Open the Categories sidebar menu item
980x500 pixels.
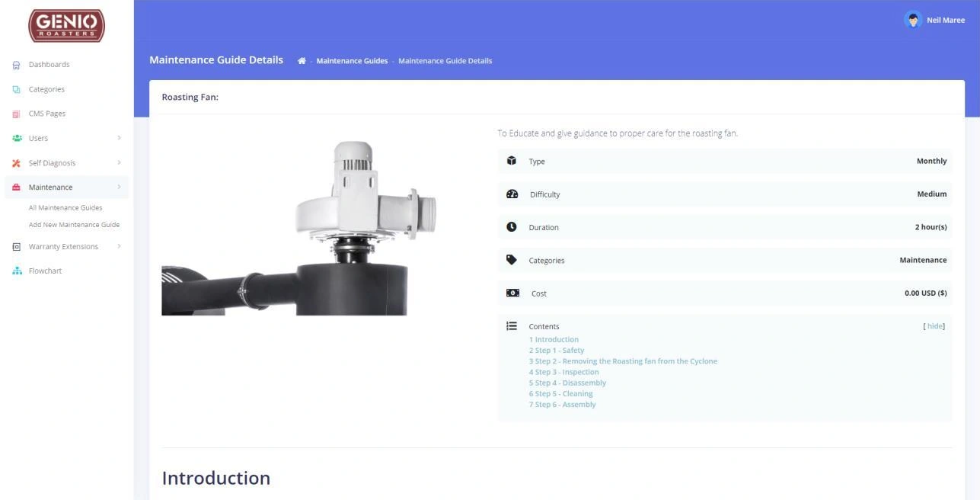[x=46, y=89]
